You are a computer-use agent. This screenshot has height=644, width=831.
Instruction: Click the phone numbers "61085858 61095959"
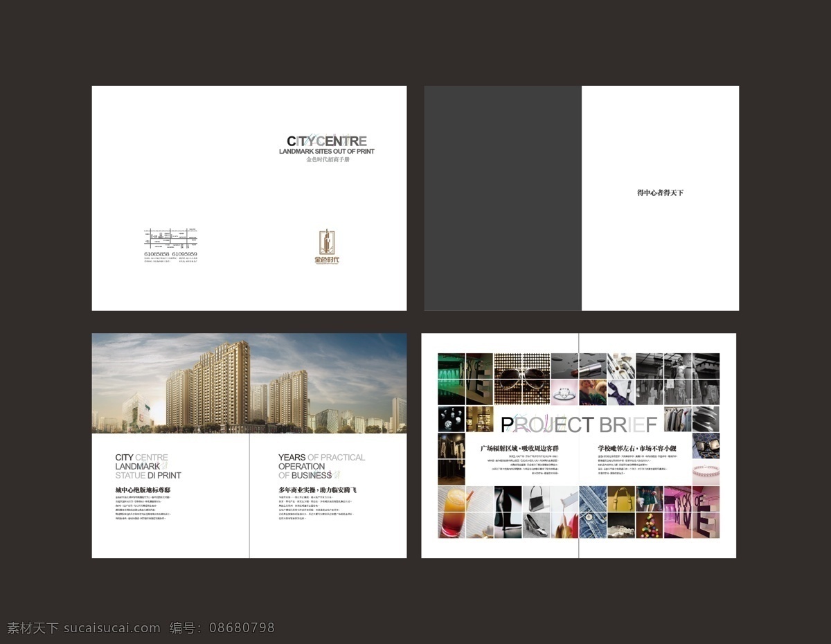(170, 254)
